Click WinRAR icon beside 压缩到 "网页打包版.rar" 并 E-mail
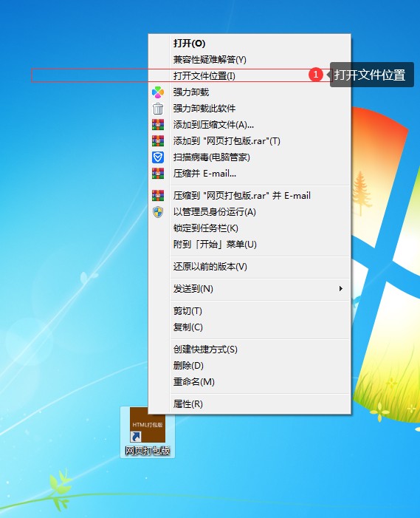The image size is (420, 518). [158, 196]
